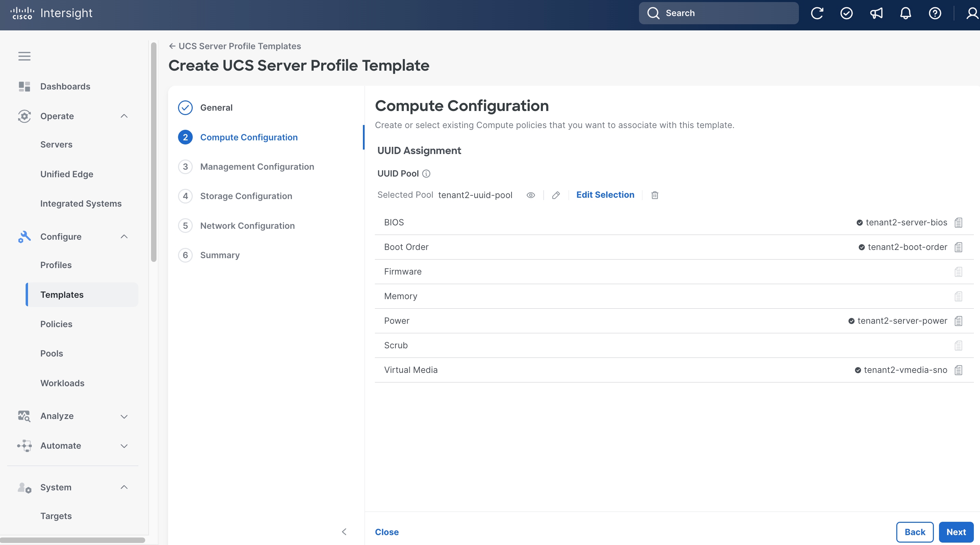
Task: Click the Analyze icon in sidebar
Action: pyautogui.click(x=24, y=416)
